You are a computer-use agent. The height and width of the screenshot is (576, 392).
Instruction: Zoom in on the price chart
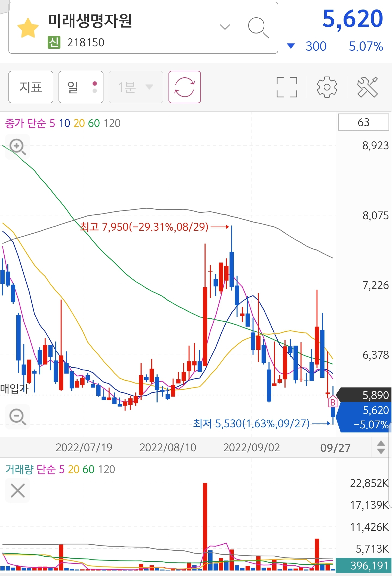18,147
